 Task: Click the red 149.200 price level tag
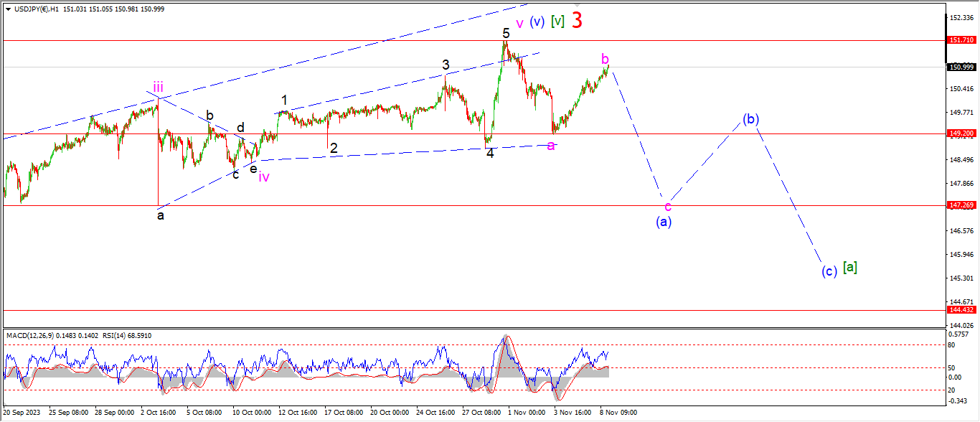point(961,133)
